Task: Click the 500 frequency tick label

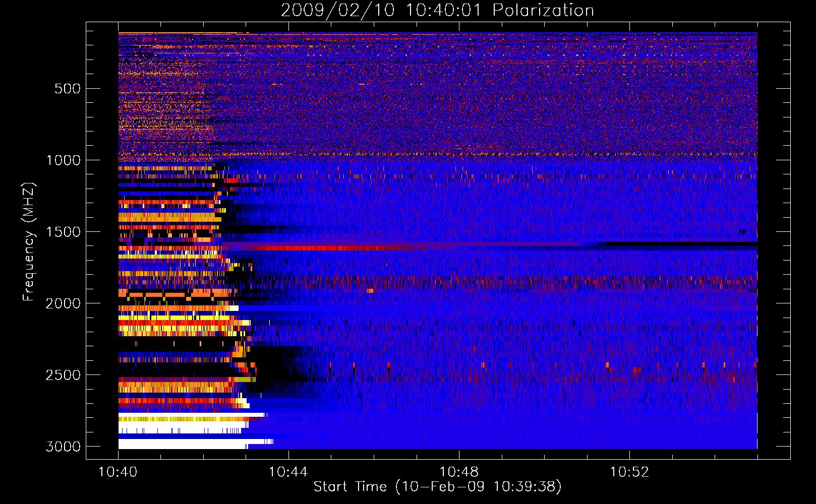Action: tap(68, 89)
